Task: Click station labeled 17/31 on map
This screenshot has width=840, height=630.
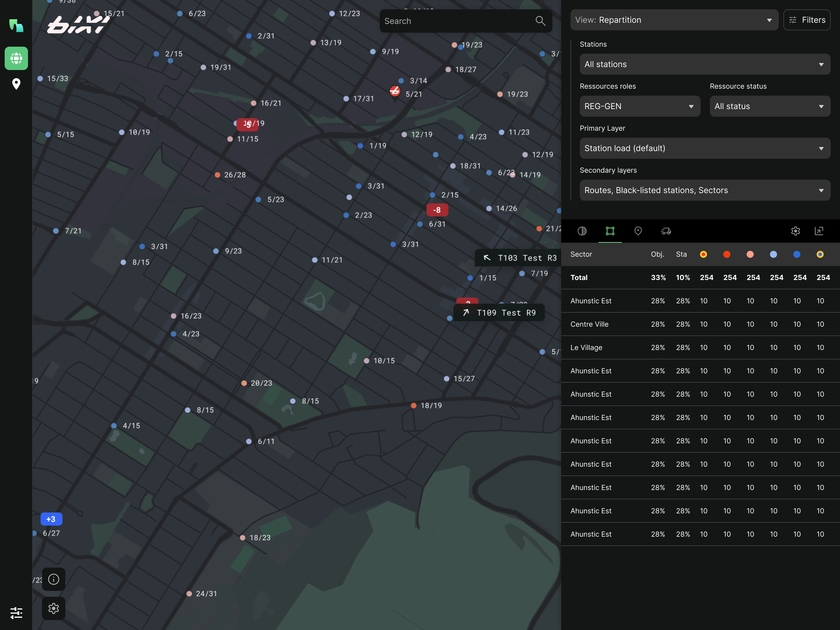Action: pos(346,99)
